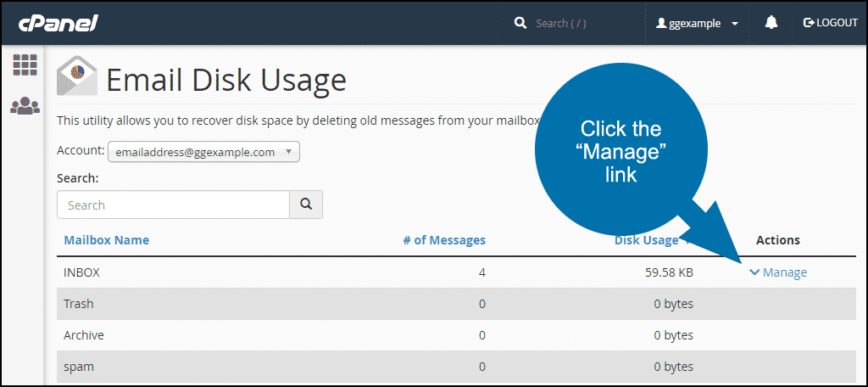Click the logout arrow icon
Viewport: 868px width, 387px height.
coord(809,23)
